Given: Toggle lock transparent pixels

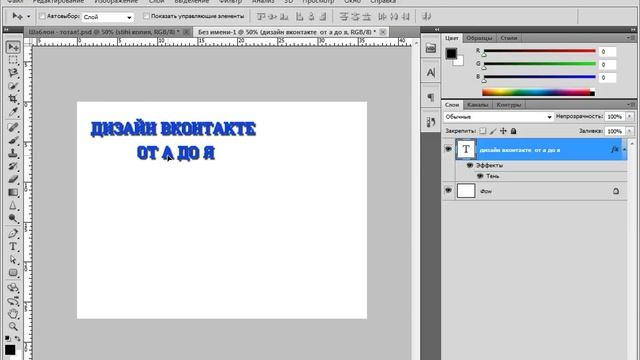Looking at the screenshot, I should (483, 131).
